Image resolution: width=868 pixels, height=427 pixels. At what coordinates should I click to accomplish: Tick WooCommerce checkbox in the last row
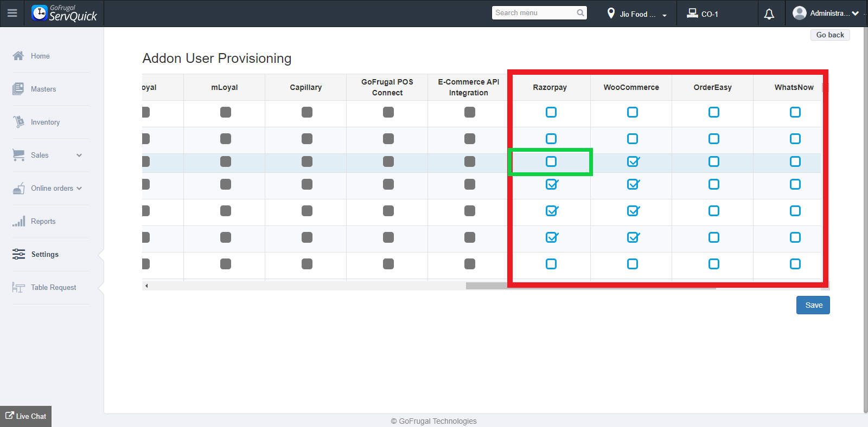[x=633, y=264]
